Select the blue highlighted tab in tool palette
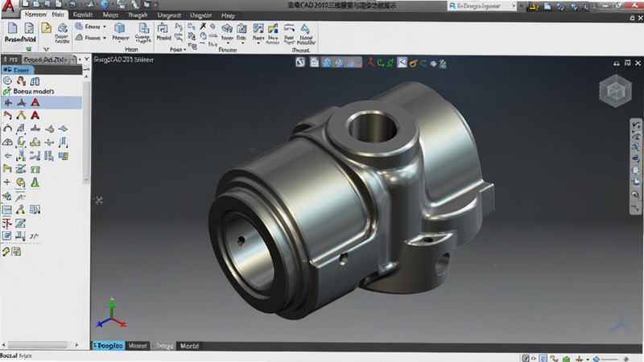 [x=18, y=70]
